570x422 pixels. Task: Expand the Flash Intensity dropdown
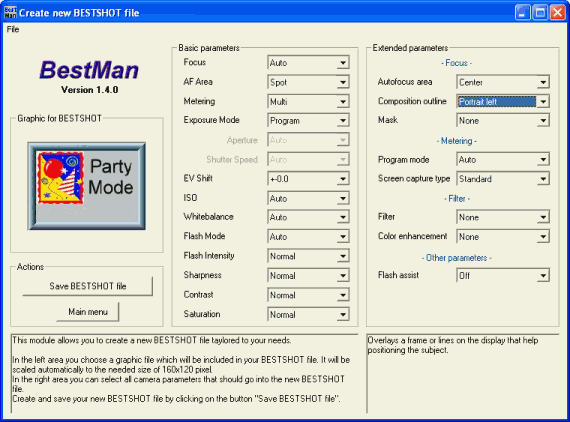point(308,256)
